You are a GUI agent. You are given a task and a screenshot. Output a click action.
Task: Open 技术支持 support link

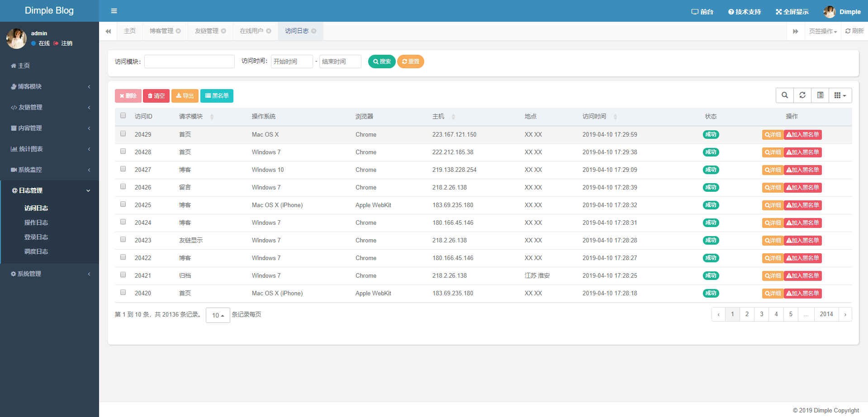pyautogui.click(x=745, y=12)
